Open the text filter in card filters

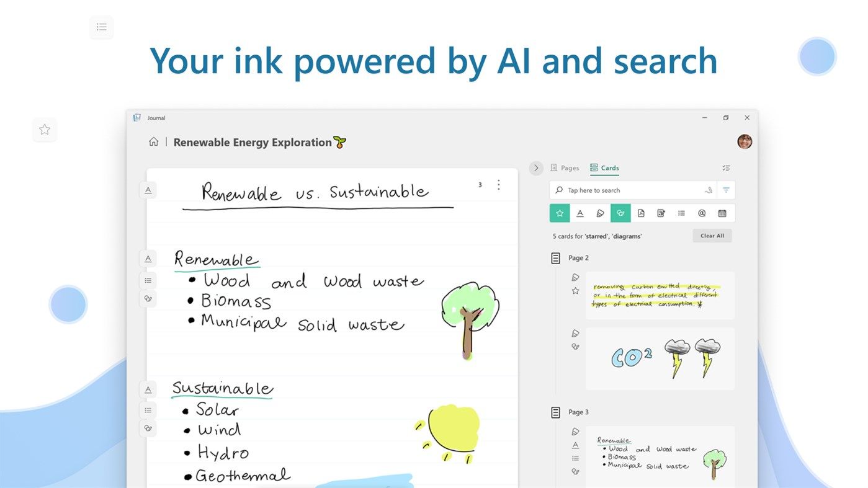[580, 213]
